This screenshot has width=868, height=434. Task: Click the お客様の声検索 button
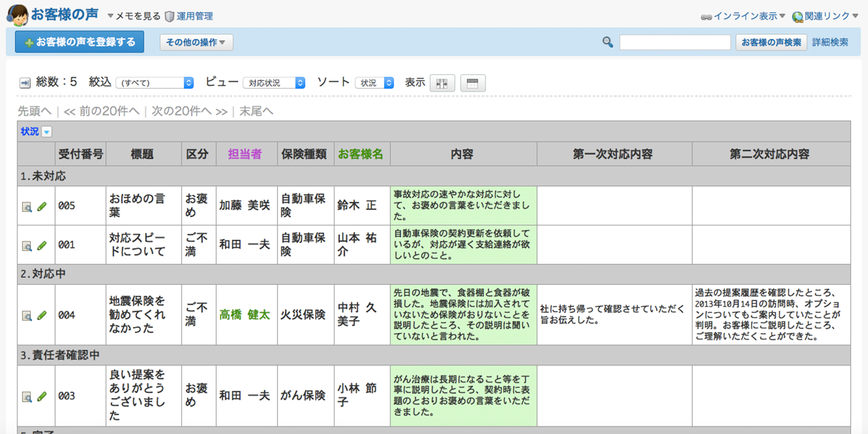[771, 42]
